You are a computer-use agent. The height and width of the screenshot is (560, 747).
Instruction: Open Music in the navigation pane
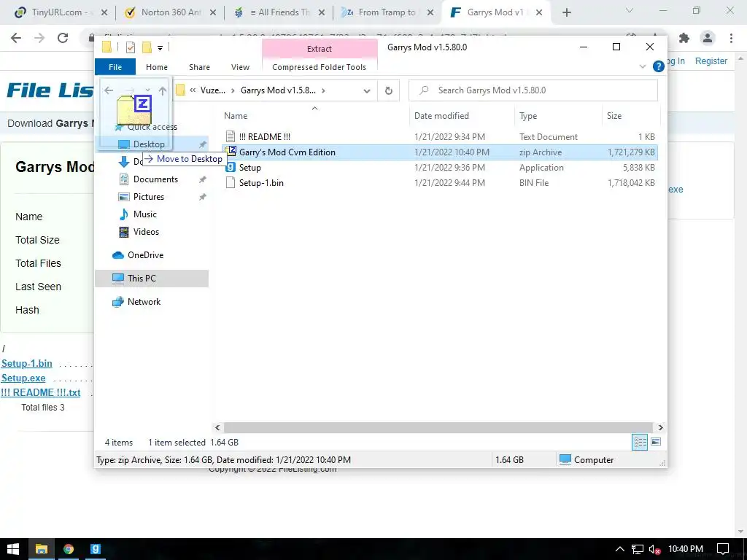145,214
